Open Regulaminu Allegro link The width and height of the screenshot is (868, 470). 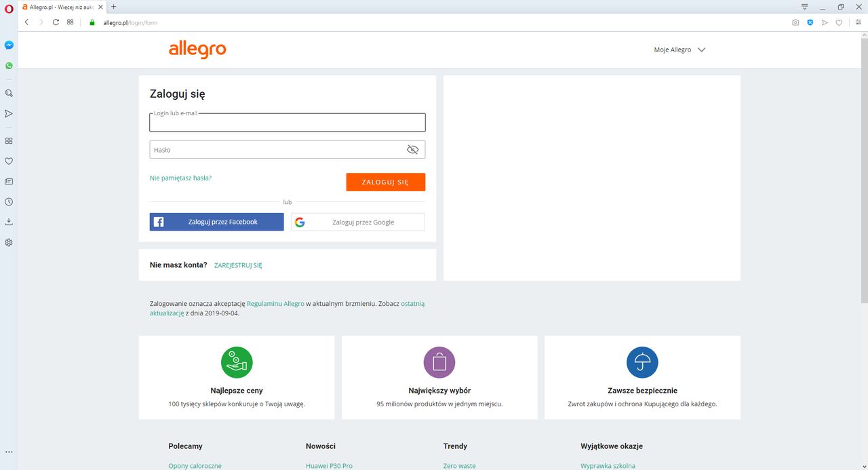tap(275, 304)
